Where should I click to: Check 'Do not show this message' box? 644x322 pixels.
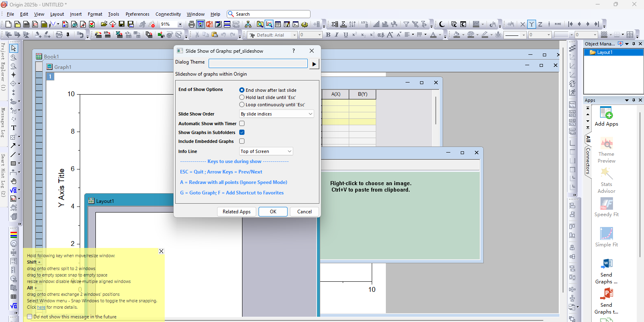click(30, 317)
